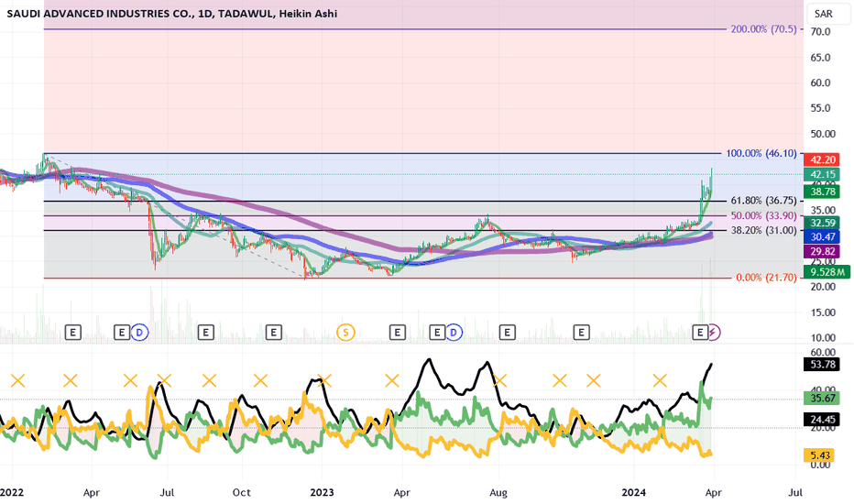Click the 15.00 price scale label
Screen dimensions: 854x504
coord(823,312)
